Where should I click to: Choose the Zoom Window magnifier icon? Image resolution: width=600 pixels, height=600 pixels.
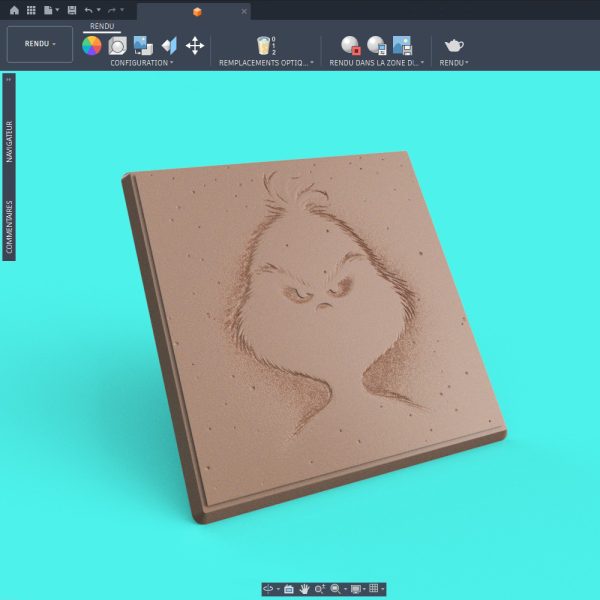click(x=336, y=589)
